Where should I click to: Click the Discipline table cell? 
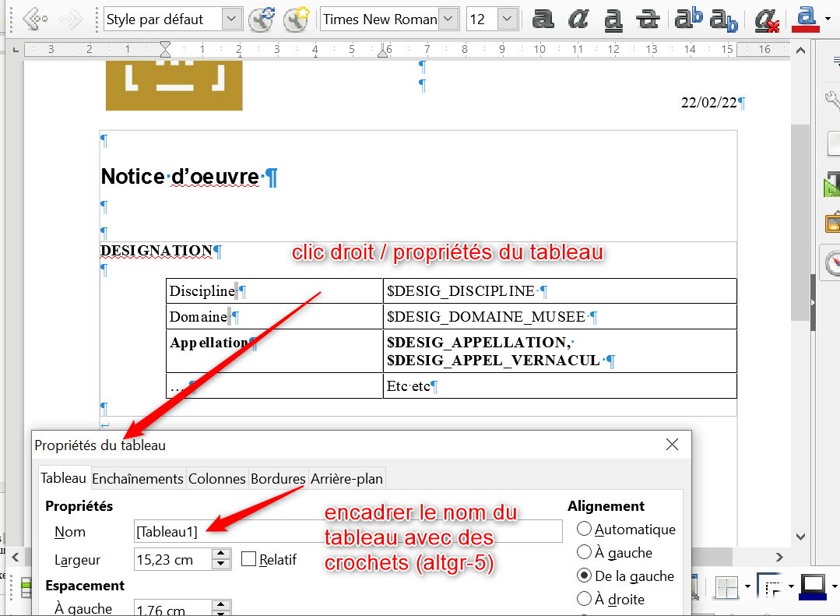tap(274, 291)
